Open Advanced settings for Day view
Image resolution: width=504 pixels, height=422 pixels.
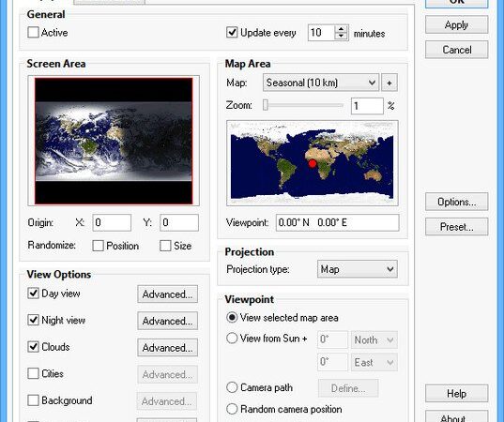(167, 294)
